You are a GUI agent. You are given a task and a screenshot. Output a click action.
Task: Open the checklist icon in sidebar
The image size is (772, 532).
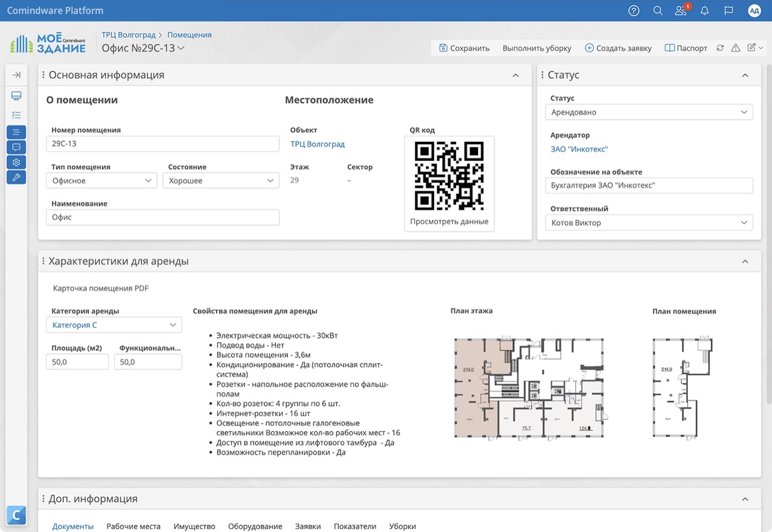[16, 115]
